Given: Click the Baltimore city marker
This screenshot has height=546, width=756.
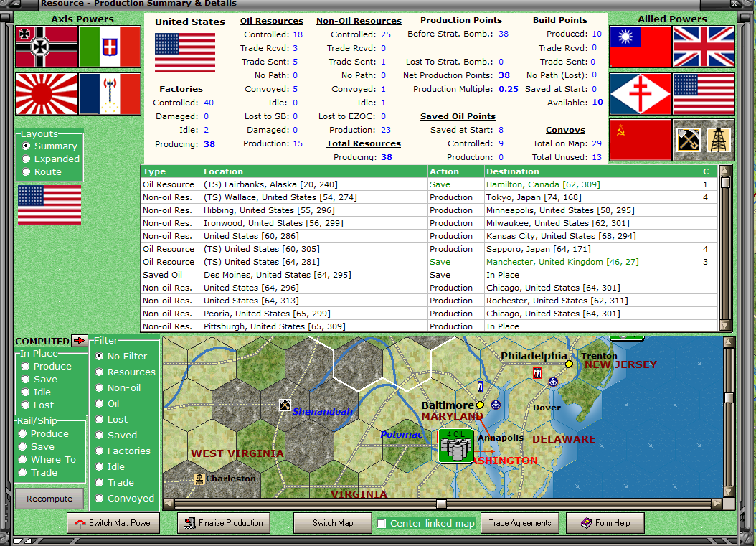Looking at the screenshot, I should [x=480, y=405].
